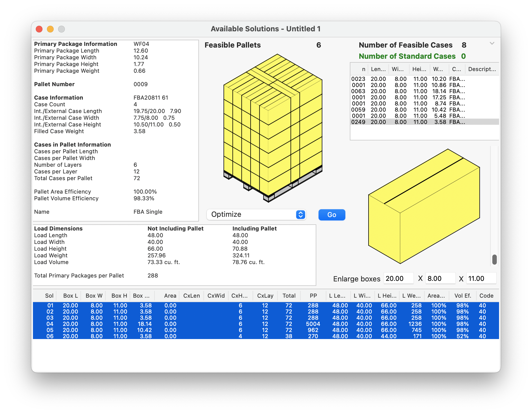Close the Available Solutions window
This screenshot has height=414, width=532.
tap(39, 29)
